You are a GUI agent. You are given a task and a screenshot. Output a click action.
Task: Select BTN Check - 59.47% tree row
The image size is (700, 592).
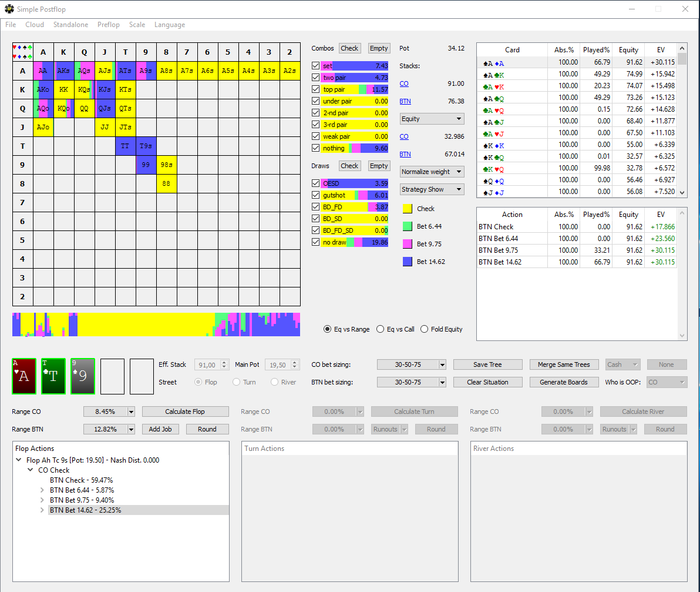click(81, 480)
